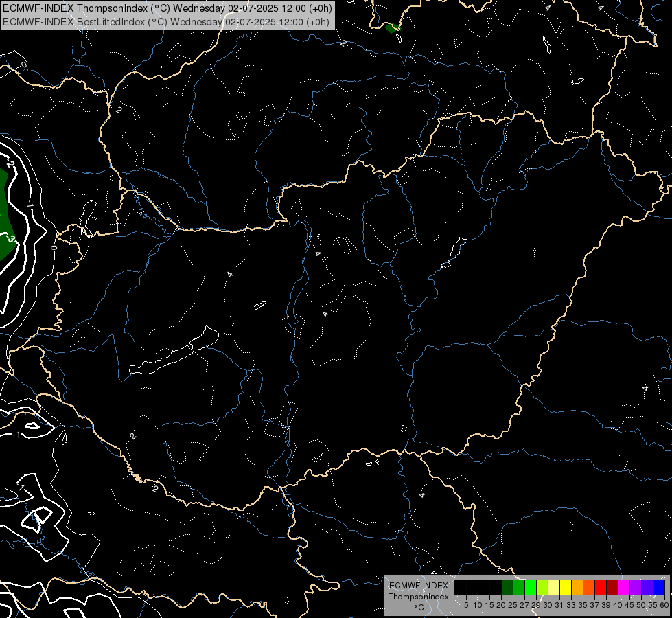
Task: Select the blue 55–60 legend swatch
Action: [659, 588]
